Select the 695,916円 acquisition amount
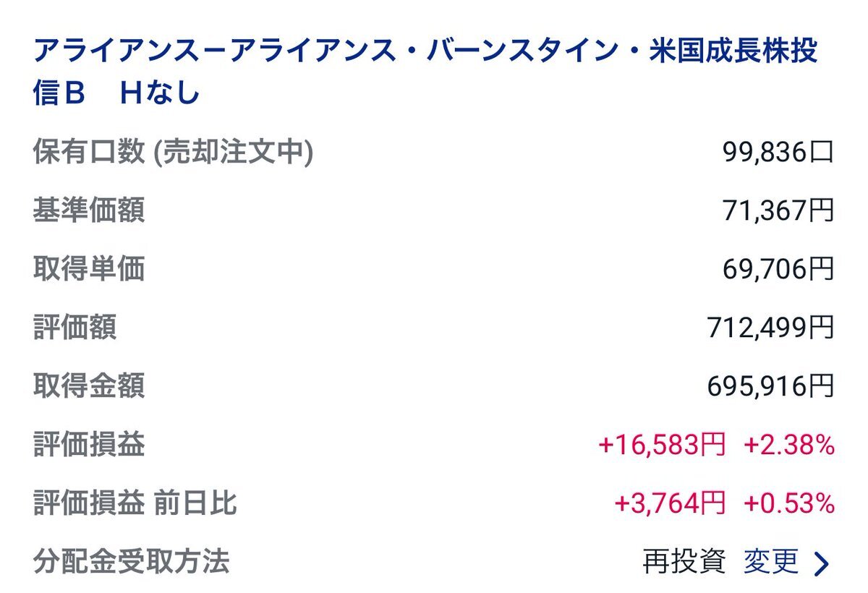 tap(771, 387)
